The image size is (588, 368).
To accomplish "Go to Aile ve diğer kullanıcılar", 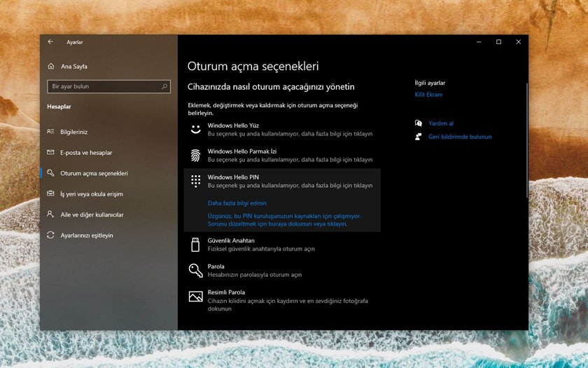I will pos(92,214).
